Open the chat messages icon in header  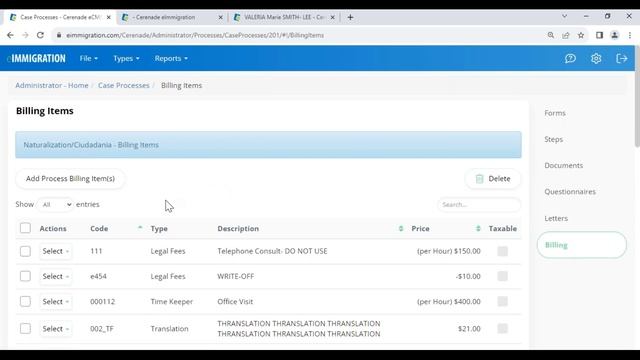[x=570, y=58]
